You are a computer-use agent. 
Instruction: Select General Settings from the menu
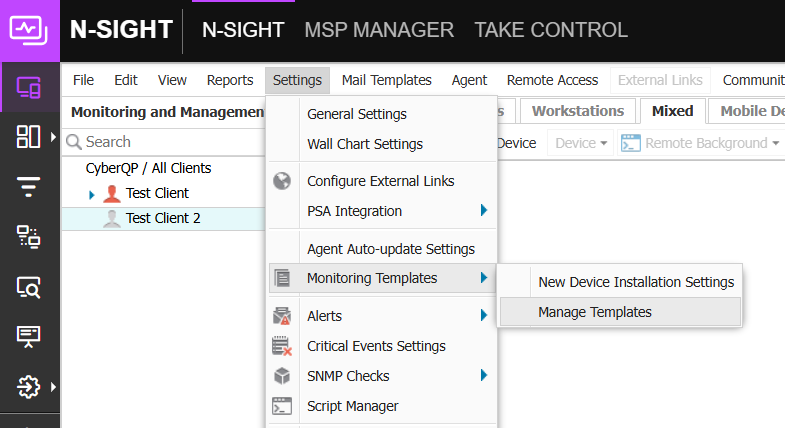point(383,114)
